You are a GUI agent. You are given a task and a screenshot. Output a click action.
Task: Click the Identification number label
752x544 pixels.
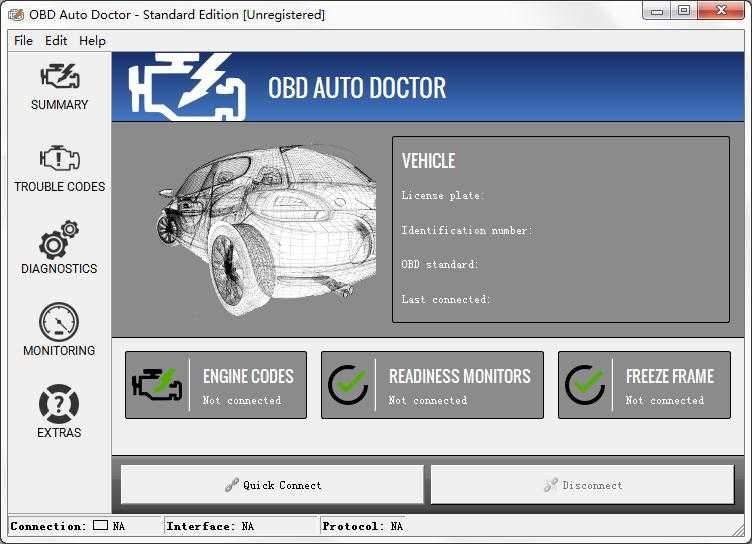467,230
